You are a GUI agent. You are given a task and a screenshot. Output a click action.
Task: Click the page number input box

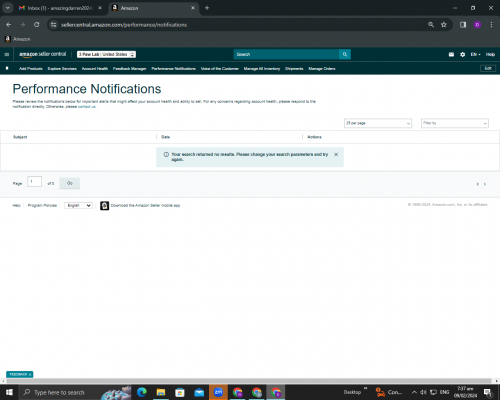coord(34,182)
